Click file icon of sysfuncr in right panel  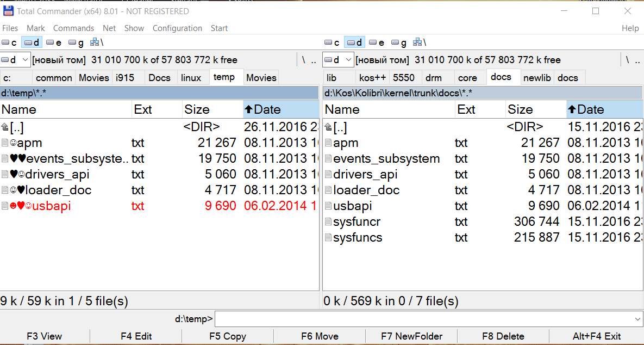[x=328, y=222]
